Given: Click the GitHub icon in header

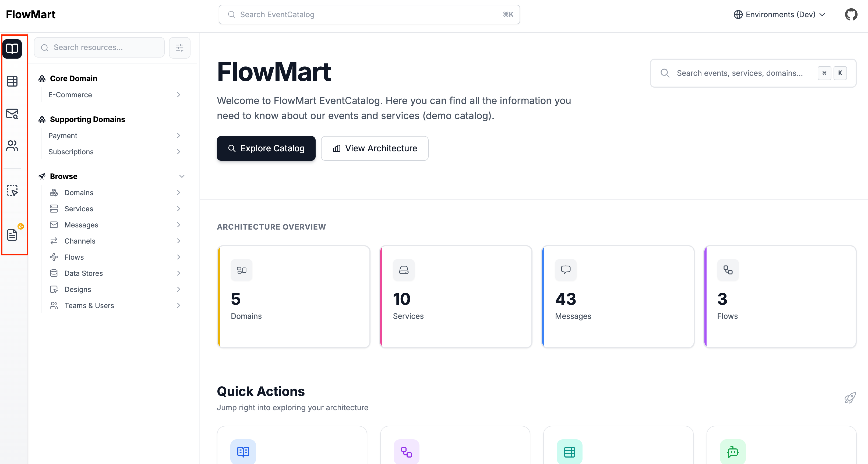Looking at the screenshot, I should click(x=851, y=15).
